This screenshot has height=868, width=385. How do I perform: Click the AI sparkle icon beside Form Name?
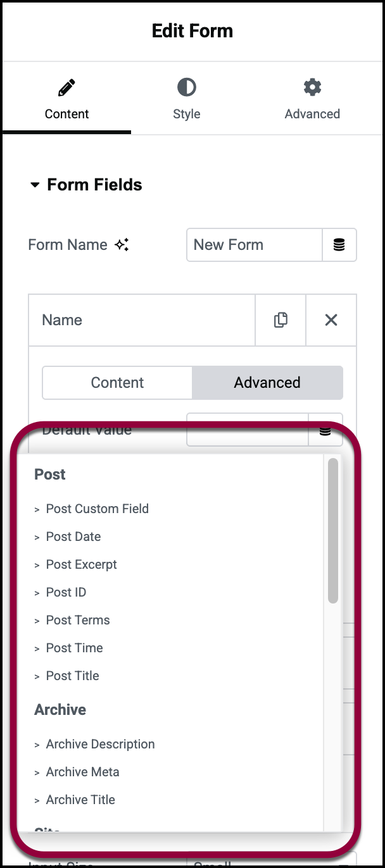tap(122, 245)
